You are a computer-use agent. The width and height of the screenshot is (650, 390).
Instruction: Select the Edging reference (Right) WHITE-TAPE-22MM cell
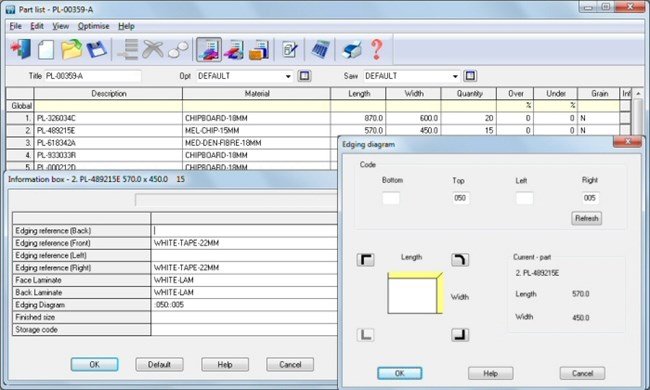pyautogui.click(x=245, y=268)
